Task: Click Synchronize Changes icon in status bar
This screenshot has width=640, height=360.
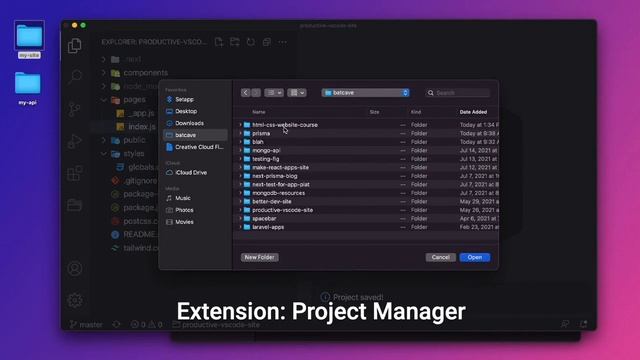Action: (x=117, y=324)
